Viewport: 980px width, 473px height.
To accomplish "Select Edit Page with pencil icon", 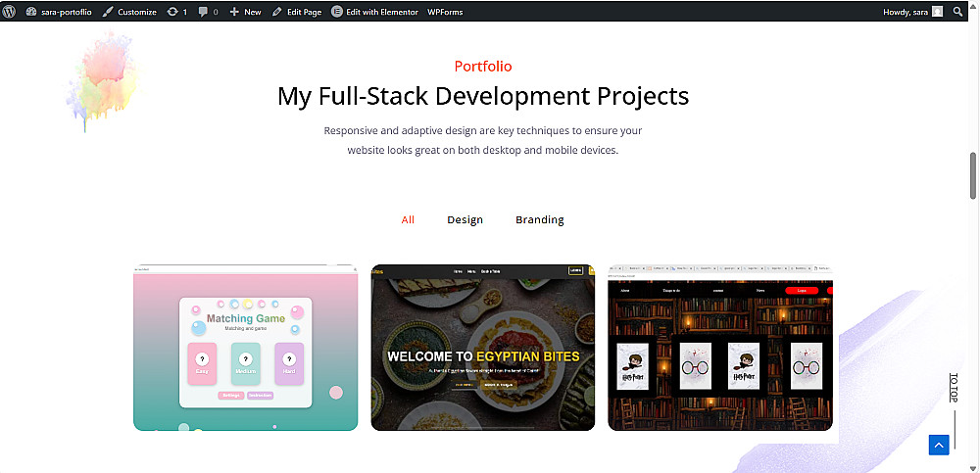I will pos(297,12).
